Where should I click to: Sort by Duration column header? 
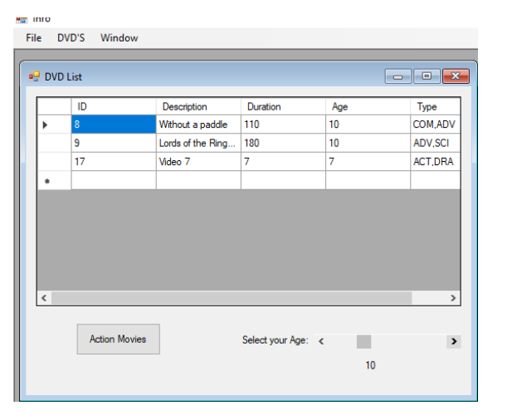[283, 106]
